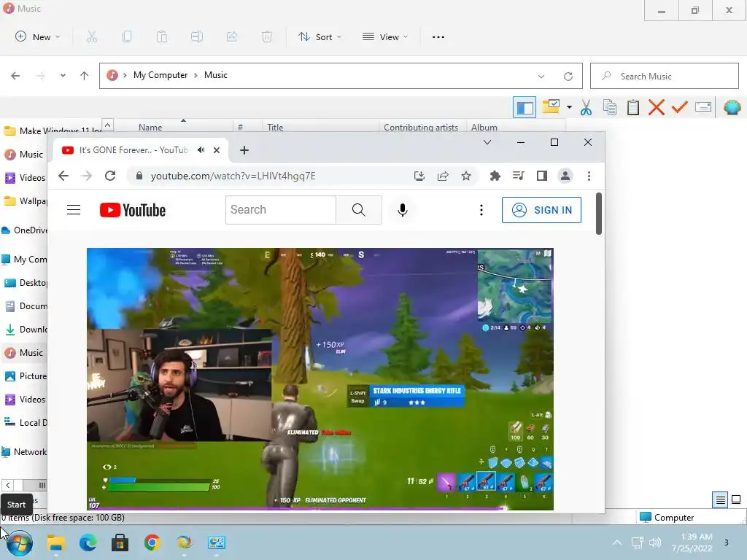Screen dimensions: 747x560
Task: Open the three-dots See more menu in Explorer
Action: pyautogui.click(x=438, y=36)
